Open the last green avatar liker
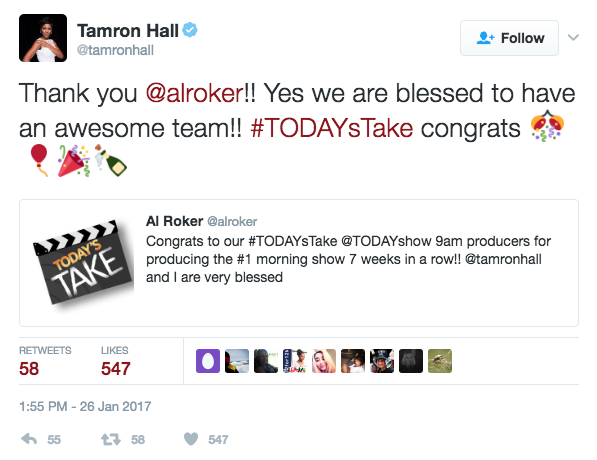Screen dimensions: 597x460 440,361
